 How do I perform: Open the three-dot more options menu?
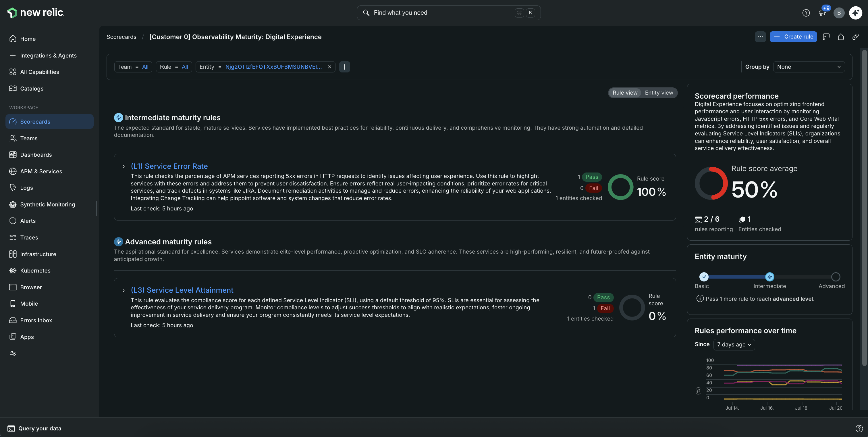point(760,37)
